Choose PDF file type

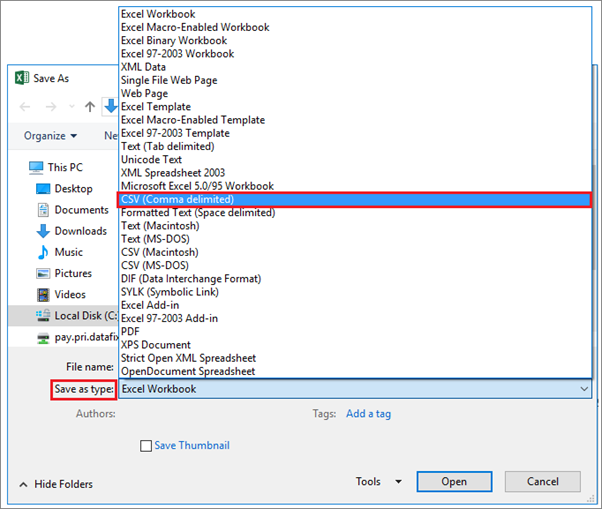click(355, 332)
